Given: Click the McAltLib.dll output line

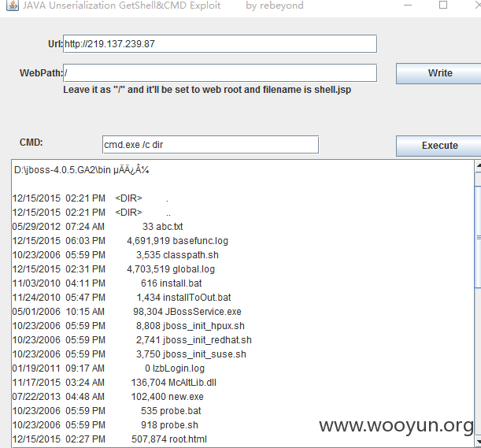Looking at the screenshot, I should tap(114, 383).
